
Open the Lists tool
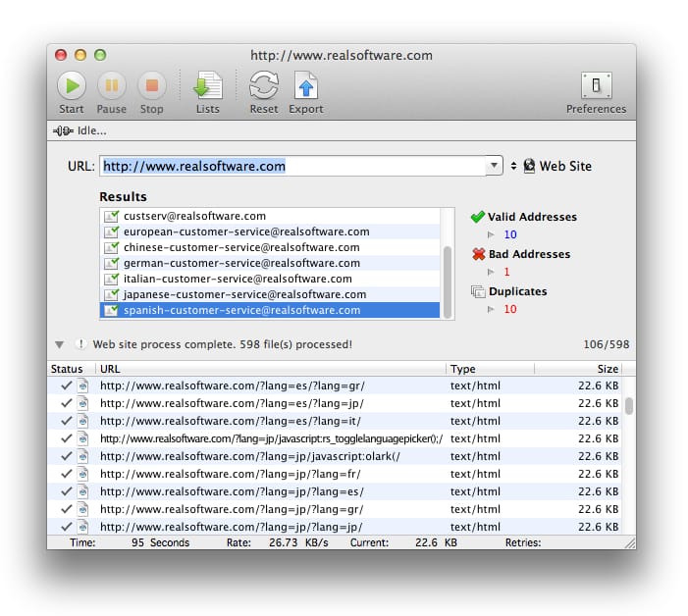207,85
